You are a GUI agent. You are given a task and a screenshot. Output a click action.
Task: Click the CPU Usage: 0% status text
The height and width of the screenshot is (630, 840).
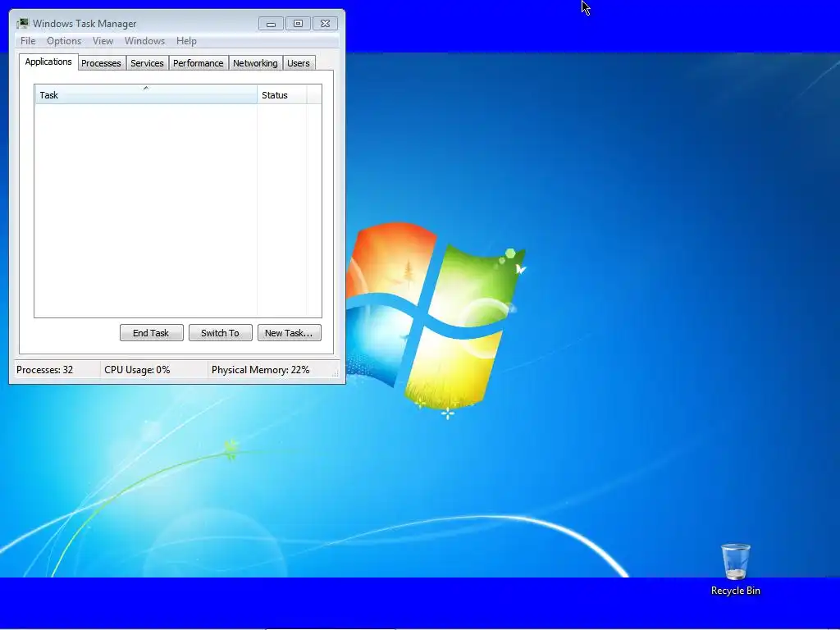137,370
